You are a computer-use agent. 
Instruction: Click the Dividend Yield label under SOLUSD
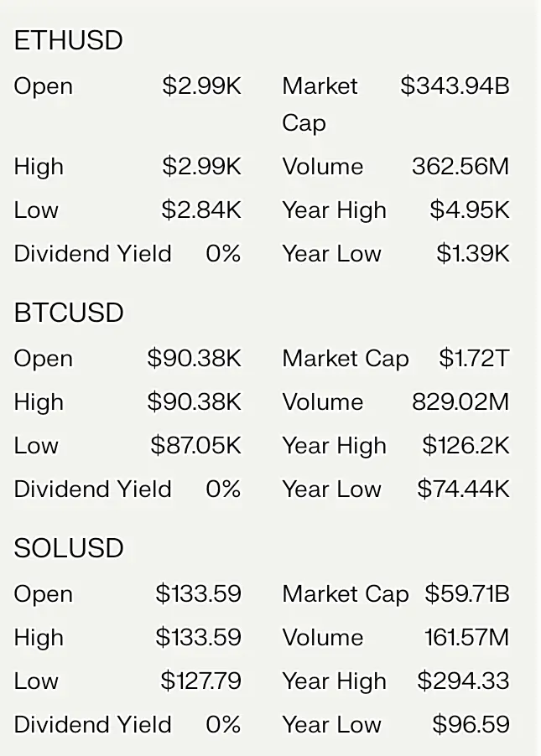click(x=92, y=724)
